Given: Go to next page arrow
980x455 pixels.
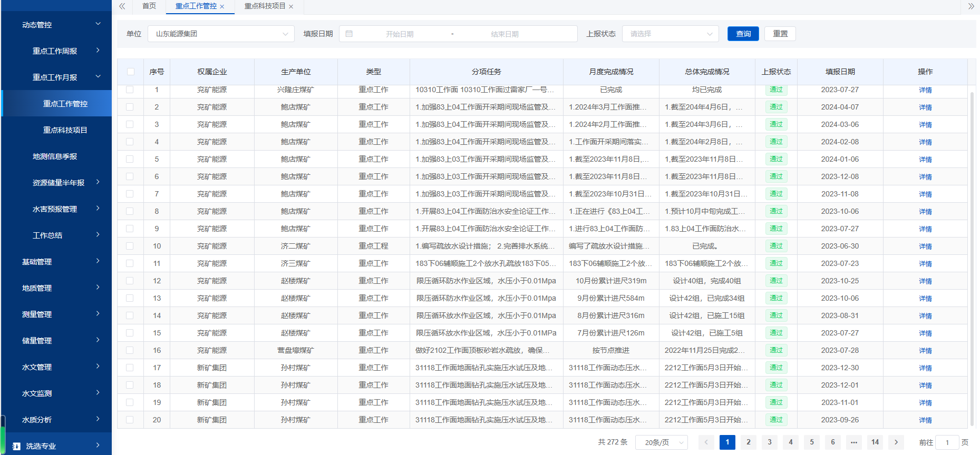Looking at the screenshot, I should pos(896,442).
